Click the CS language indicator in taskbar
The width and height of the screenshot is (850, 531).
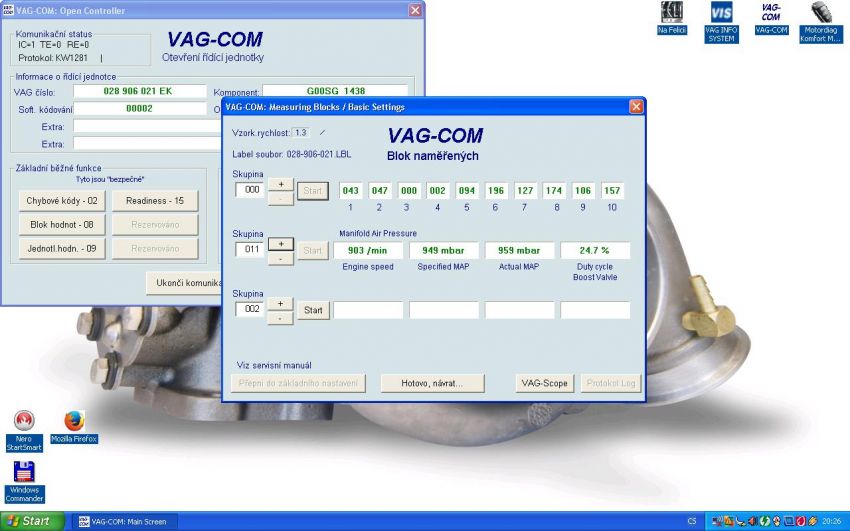(692, 521)
